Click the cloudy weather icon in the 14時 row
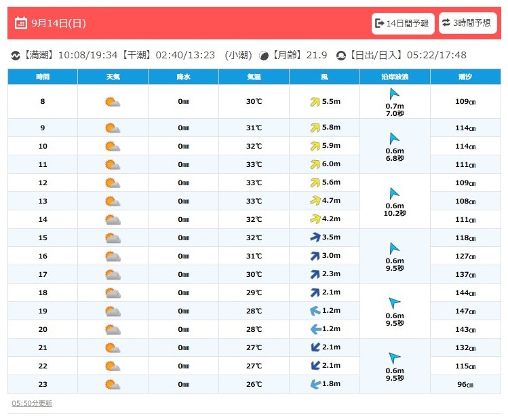 point(113,220)
